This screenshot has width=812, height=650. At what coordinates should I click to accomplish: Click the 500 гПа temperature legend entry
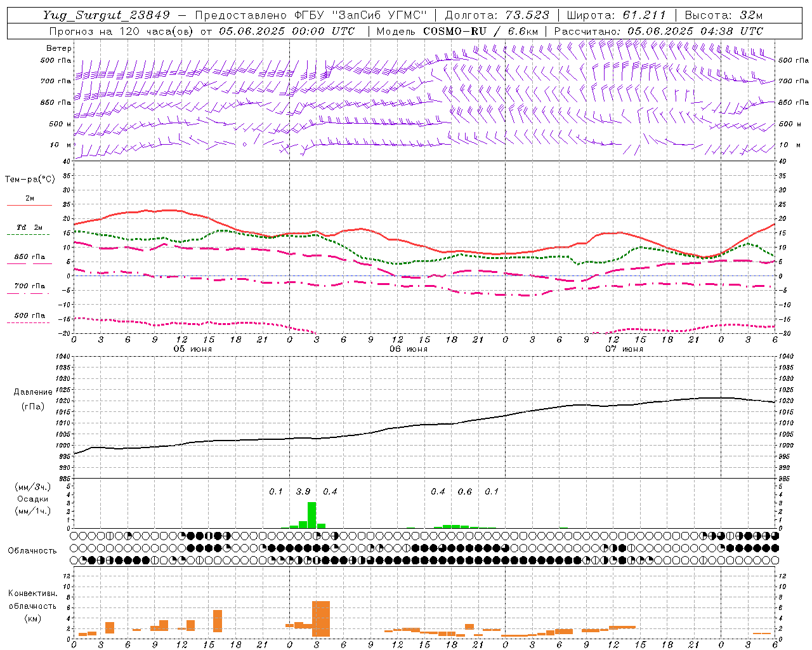pyautogui.click(x=29, y=318)
